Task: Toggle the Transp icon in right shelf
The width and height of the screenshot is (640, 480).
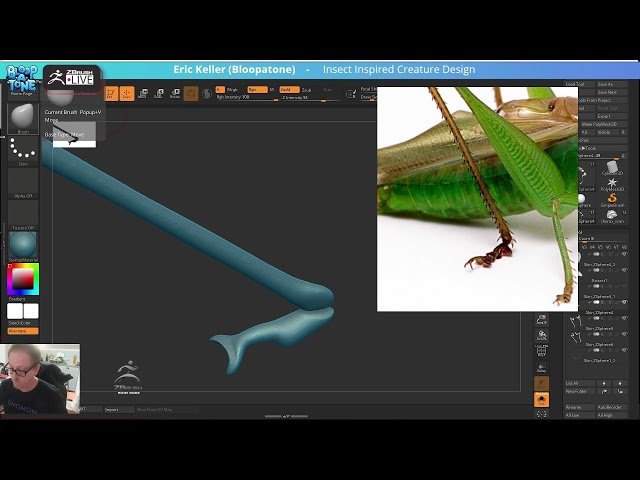Action: [x=542, y=367]
